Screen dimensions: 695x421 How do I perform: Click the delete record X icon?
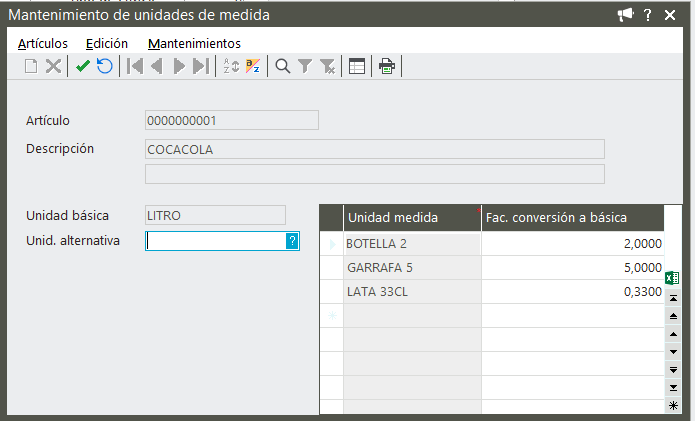[53, 66]
